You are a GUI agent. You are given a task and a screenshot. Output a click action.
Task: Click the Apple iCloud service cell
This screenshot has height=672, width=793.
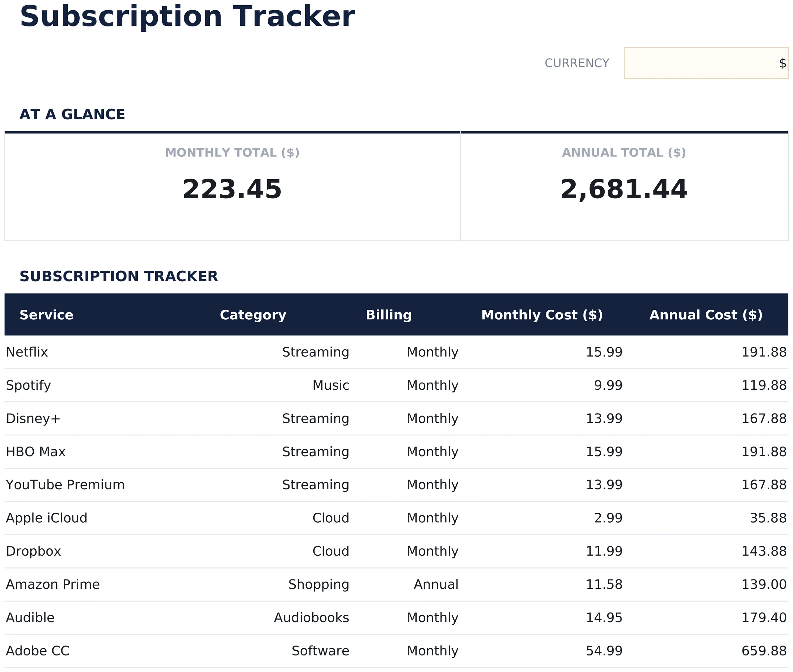(47, 518)
